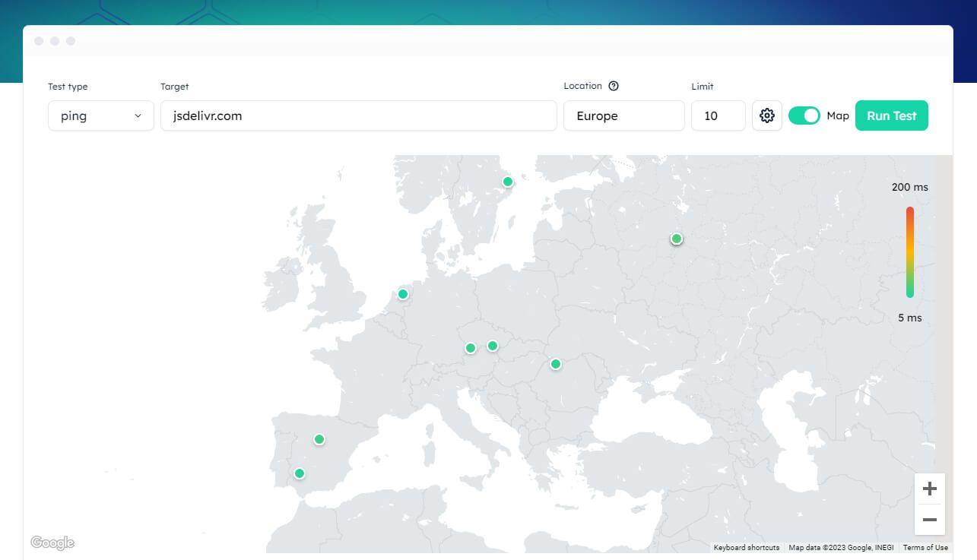The width and height of the screenshot is (977, 560).
Task: Select the probe marker in central Spain
Action: click(x=319, y=439)
